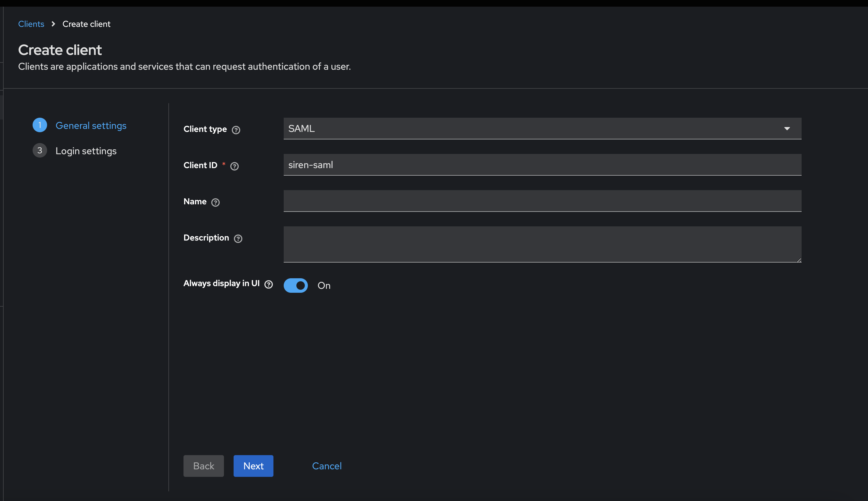Open help for Always display in UI
Screen dimensions: 868x501
[x=268, y=284]
